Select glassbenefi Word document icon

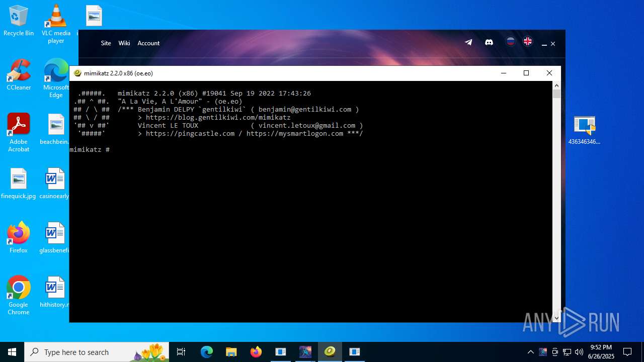coord(54,237)
